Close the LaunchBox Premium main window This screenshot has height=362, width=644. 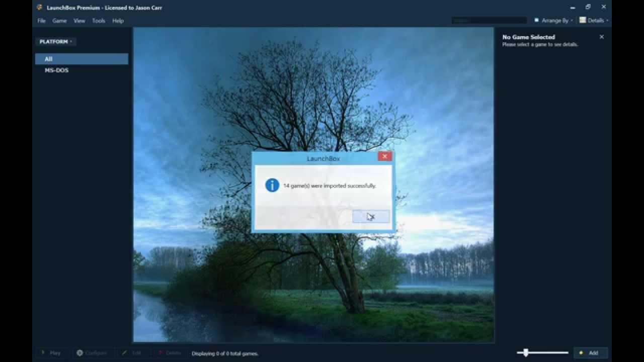(604, 7)
